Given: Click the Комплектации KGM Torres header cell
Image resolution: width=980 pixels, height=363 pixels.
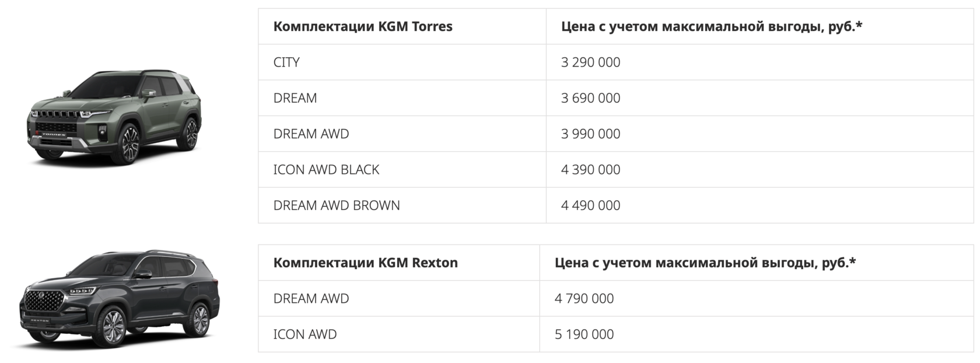Looking at the screenshot, I should [x=362, y=27].
